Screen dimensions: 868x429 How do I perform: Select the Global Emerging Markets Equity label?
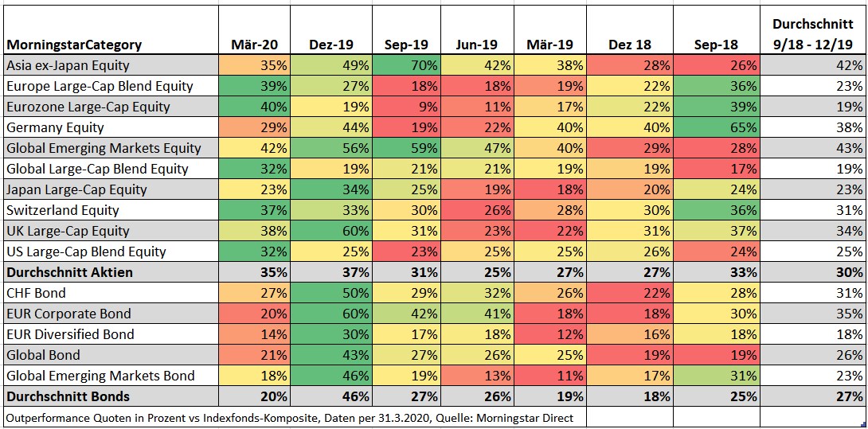(104, 148)
